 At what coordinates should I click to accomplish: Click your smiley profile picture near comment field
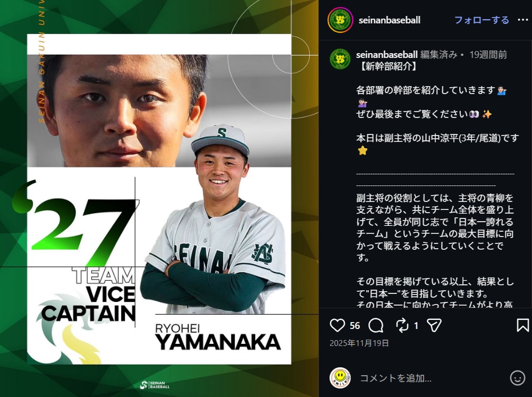(340, 378)
